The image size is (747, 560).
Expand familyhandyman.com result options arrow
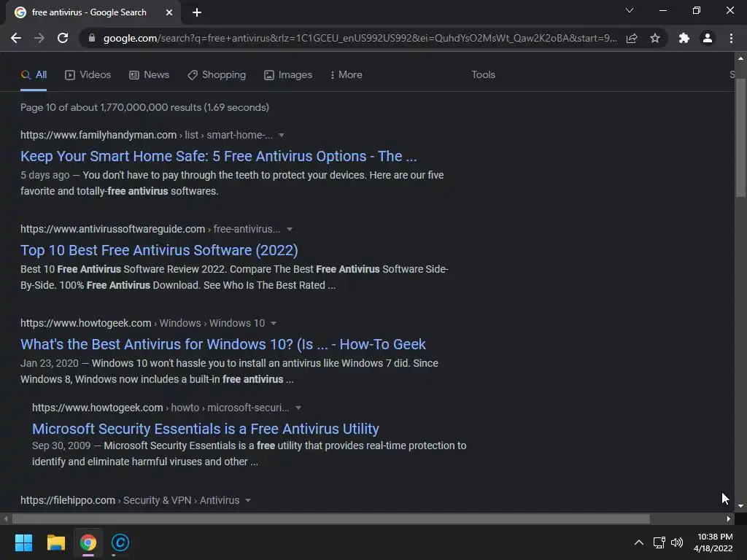282,135
